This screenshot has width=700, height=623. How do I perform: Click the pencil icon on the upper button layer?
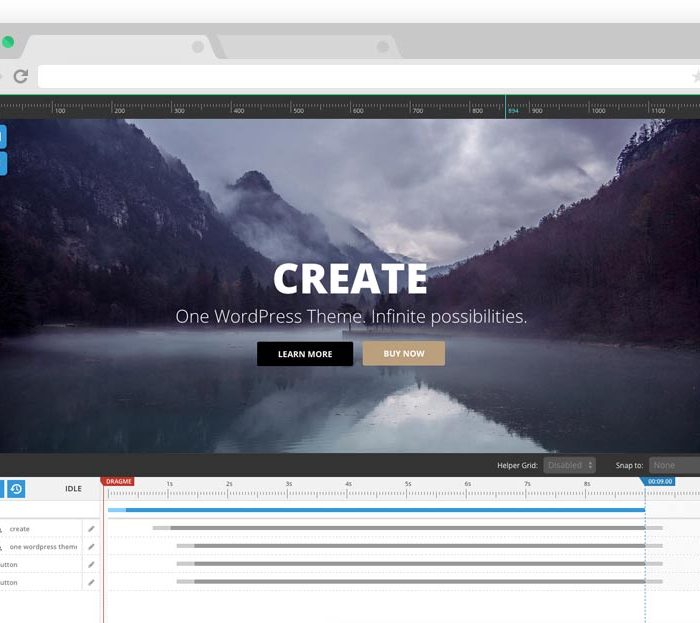92,565
